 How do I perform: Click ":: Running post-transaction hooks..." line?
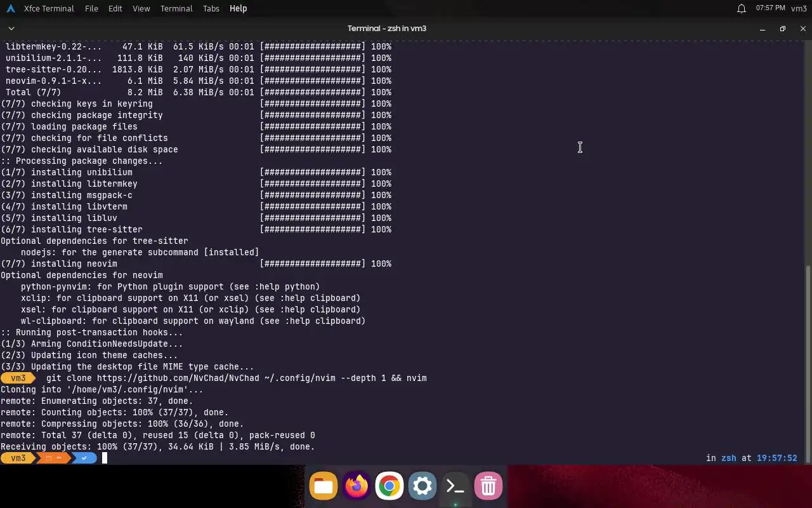(92, 333)
